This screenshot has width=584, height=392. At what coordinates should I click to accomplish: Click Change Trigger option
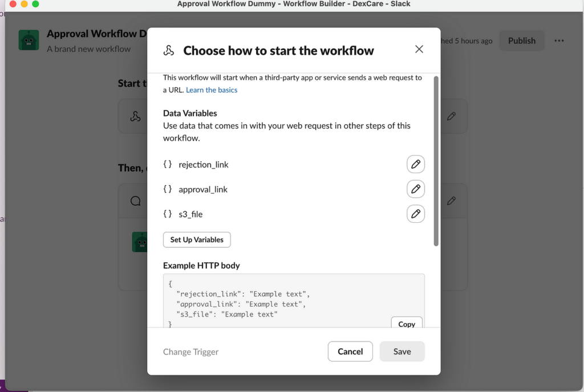point(190,352)
